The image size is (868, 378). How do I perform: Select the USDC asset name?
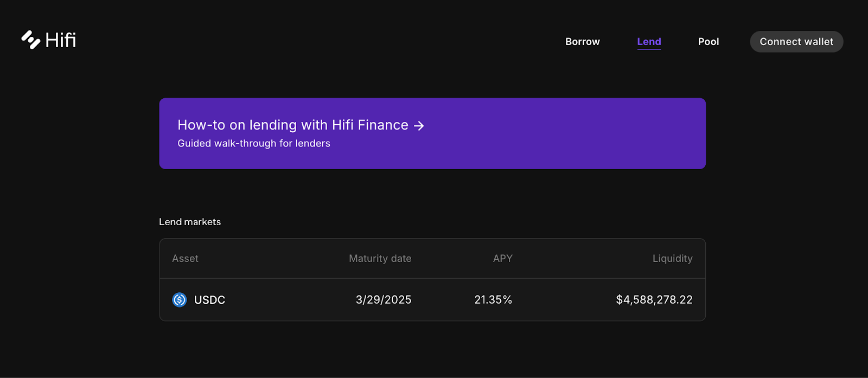209,300
